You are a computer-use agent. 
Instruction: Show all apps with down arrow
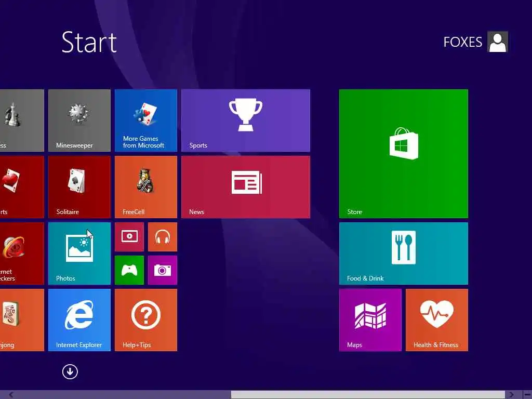pyautogui.click(x=70, y=371)
